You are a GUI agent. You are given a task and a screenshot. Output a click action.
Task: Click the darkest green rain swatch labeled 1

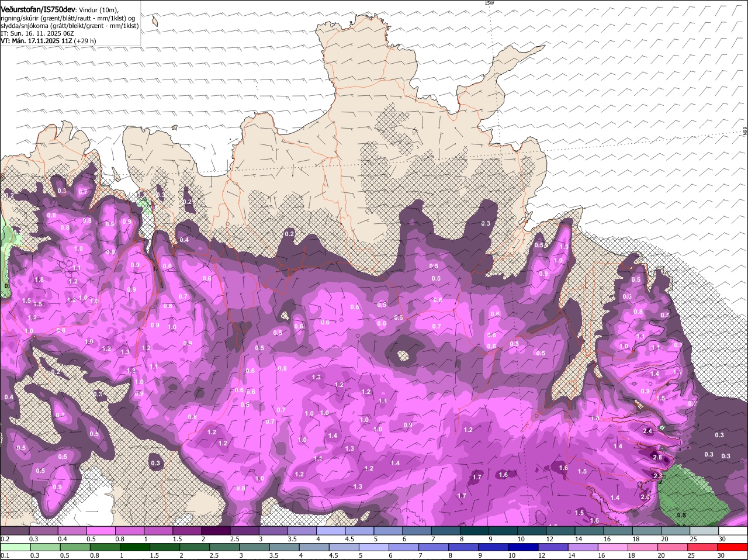click(134, 547)
